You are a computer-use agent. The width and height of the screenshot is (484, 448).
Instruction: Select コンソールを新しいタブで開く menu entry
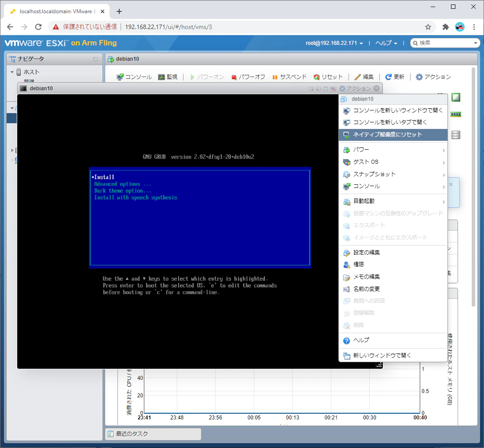(x=393, y=122)
